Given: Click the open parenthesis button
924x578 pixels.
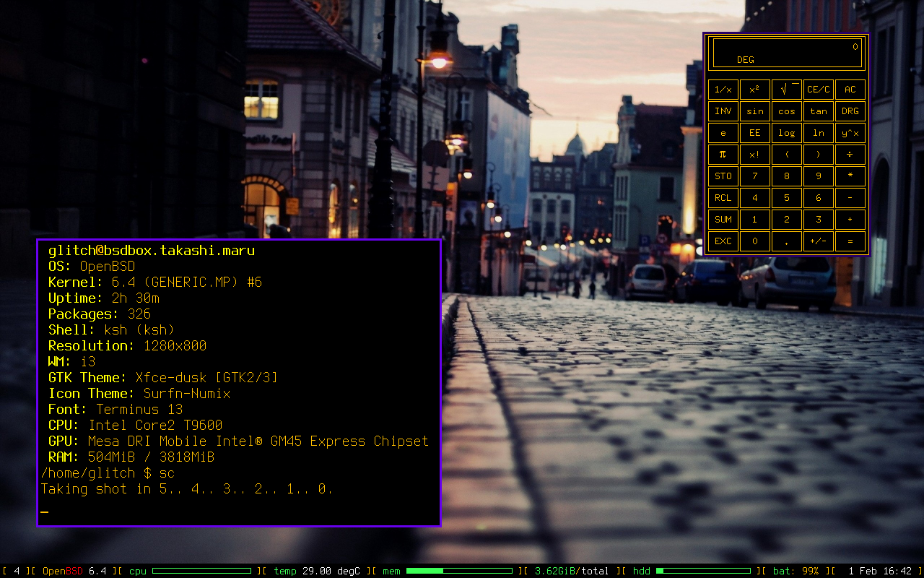Looking at the screenshot, I should (x=787, y=155).
